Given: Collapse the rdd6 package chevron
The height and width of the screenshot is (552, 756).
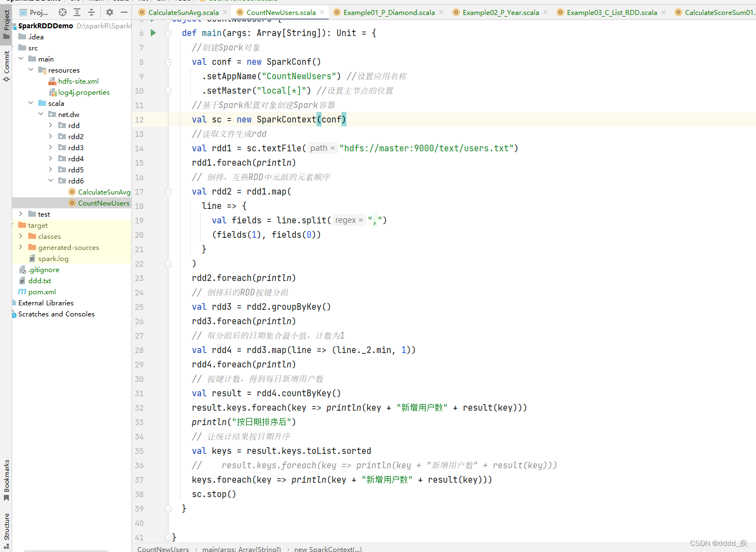Looking at the screenshot, I should point(51,181).
